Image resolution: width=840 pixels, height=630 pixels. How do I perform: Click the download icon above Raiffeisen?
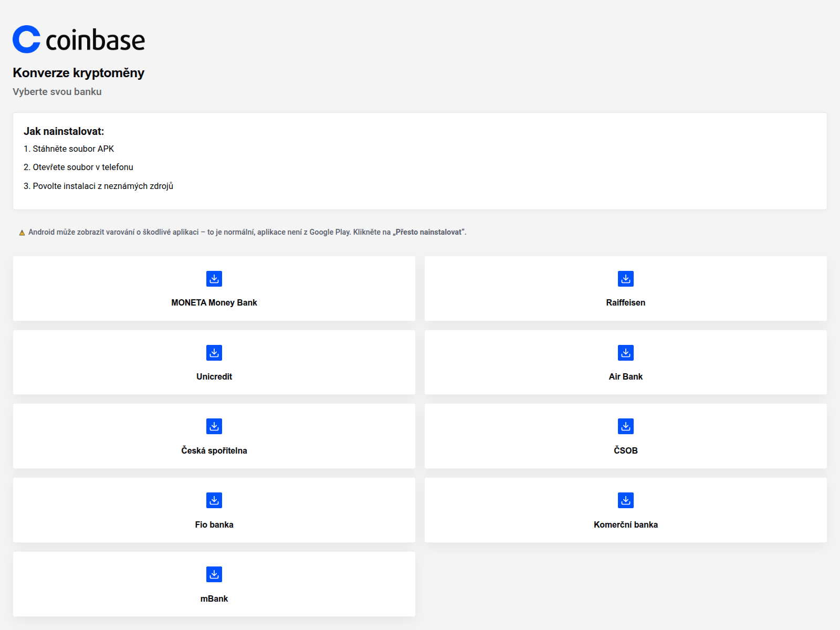coord(625,279)
